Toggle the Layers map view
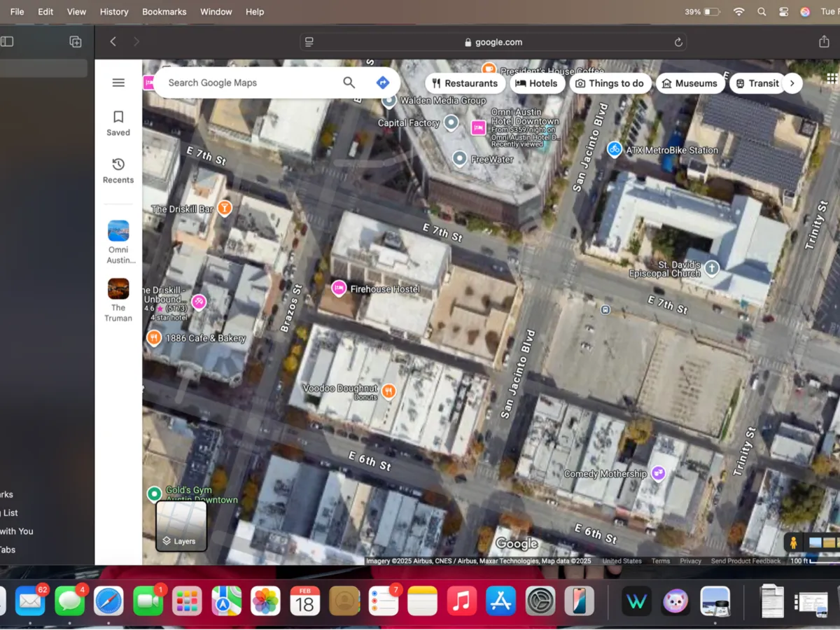Screen dimensions: 840x630 coord(181,526)
